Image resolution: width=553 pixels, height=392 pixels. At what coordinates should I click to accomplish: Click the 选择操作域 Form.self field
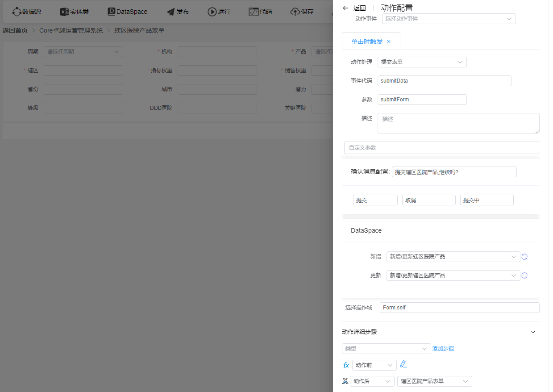click(x=460, y=308)
